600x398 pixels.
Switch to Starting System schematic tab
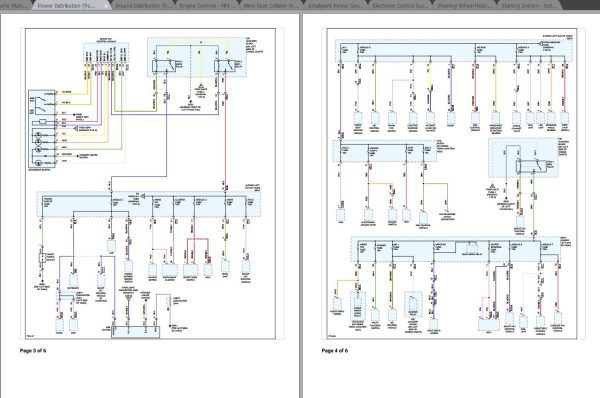tap(529, 5)
